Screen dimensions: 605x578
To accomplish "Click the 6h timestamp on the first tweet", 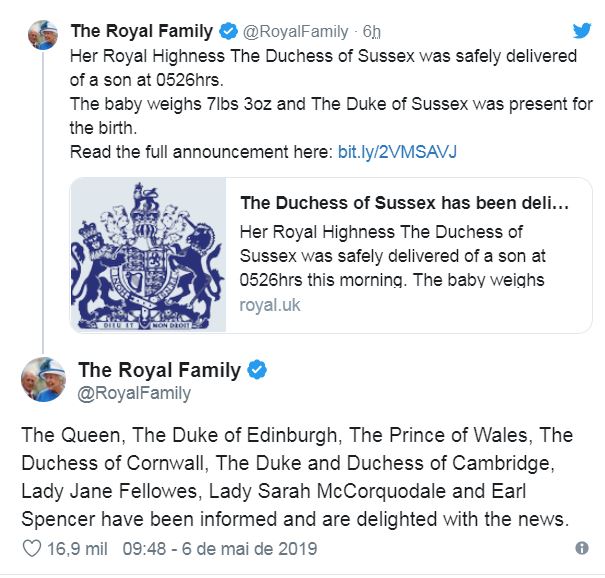I will [371, 31].
